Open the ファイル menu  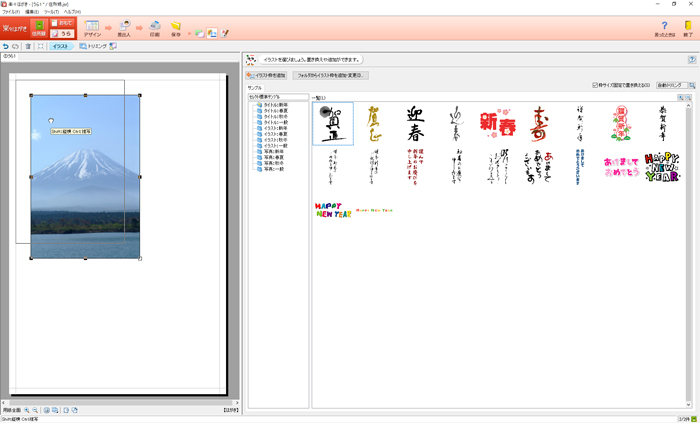click(x=11, y=11)
